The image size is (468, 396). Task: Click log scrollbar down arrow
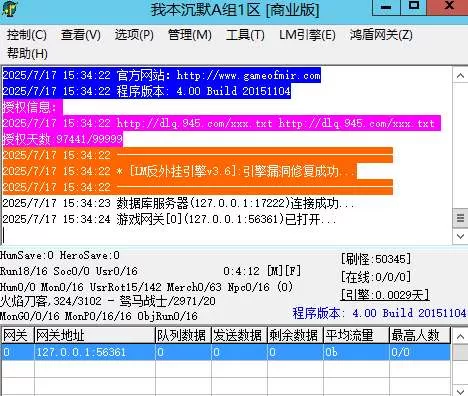click(460, 236)
